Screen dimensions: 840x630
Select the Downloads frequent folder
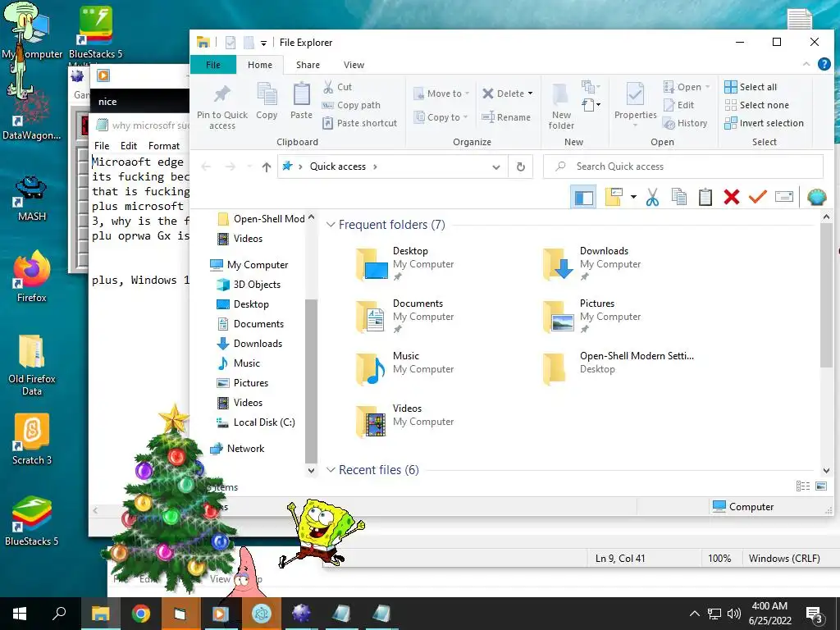(x=591, y=263)
